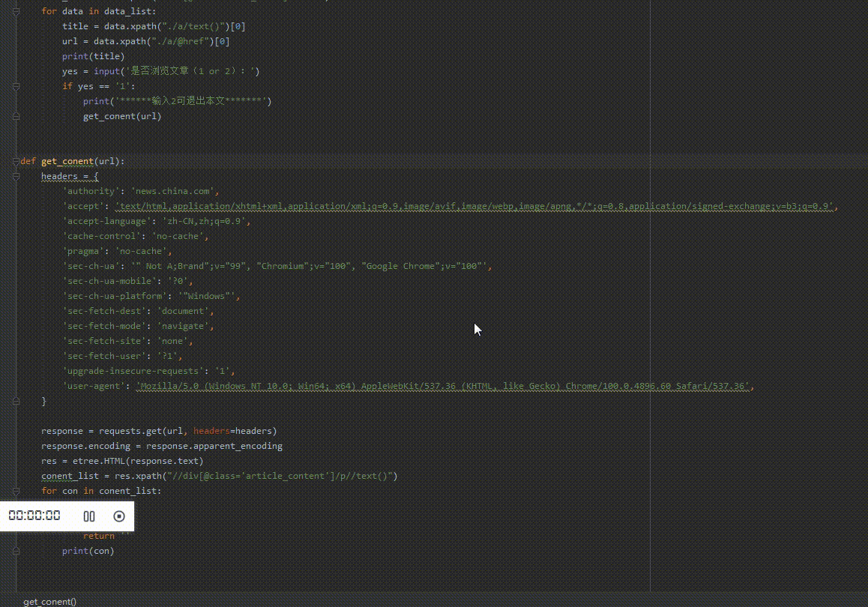
Task: Collapse the headers dictionary block
Action: pos(16,175)
